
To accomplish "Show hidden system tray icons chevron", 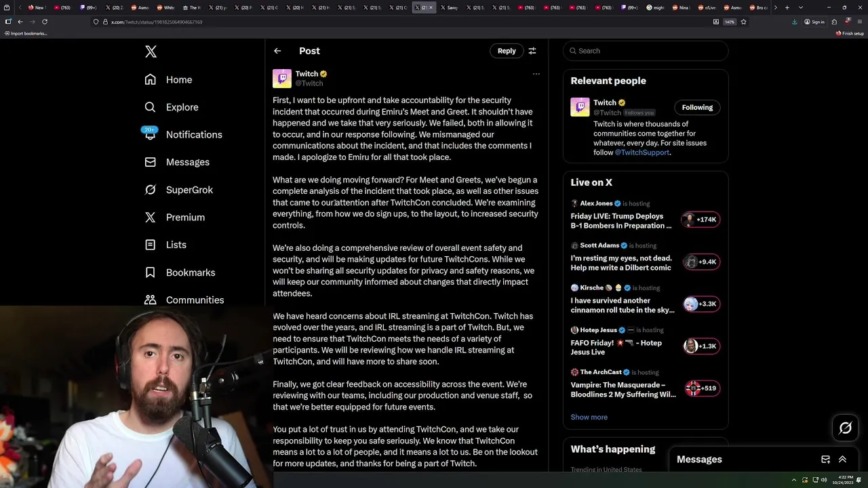I will [x=794, y=480].
